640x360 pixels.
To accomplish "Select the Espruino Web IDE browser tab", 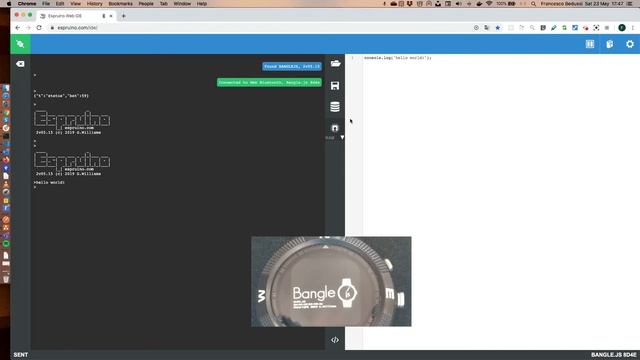I will (x=76, y=16).
